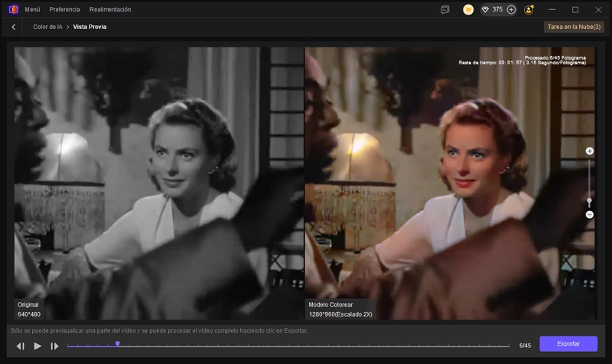Zoom out with the minus magnifier icon
This screenshot has width=612, height=364.
click(589, 215)
